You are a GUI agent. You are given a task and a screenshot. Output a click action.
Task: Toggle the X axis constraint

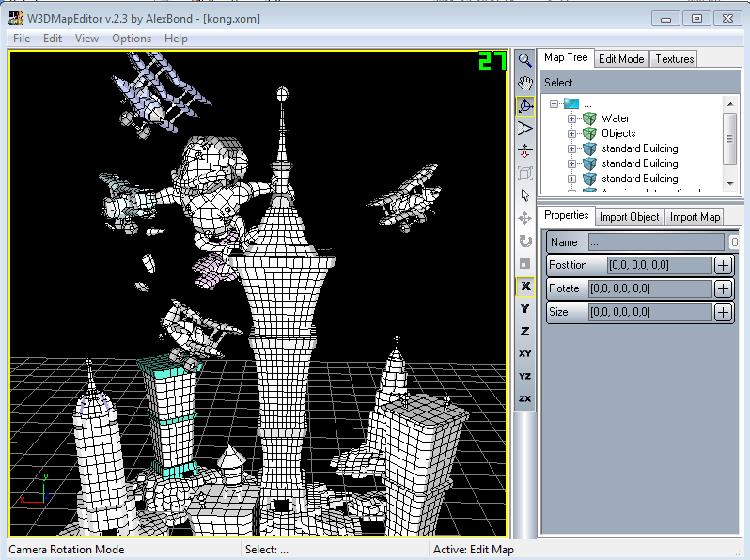click(x=525, y=286)
